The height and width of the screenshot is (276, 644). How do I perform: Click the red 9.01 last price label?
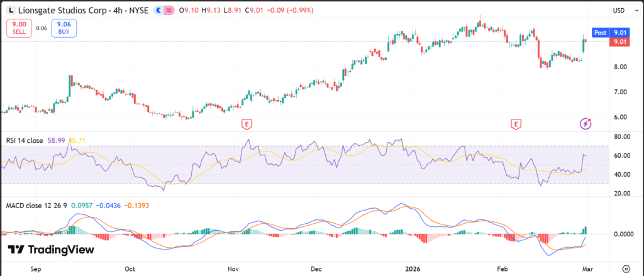(x=619, y=42)
